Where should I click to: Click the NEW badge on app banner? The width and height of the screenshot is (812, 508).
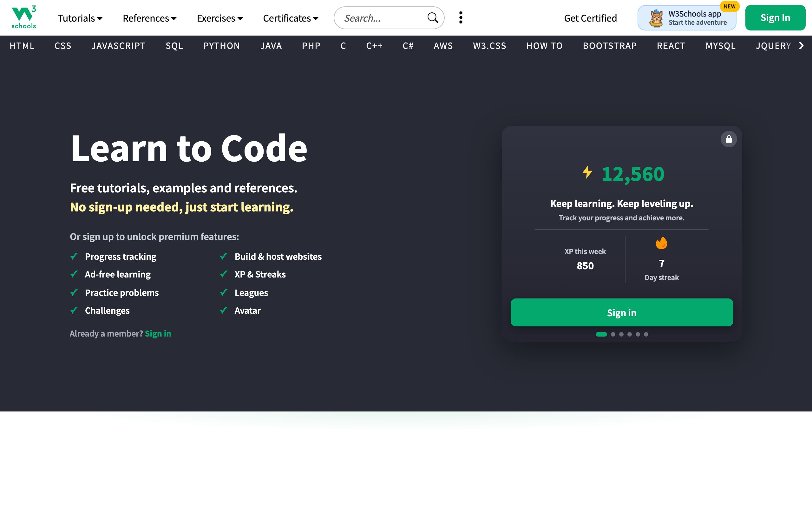tap(730, 6)
